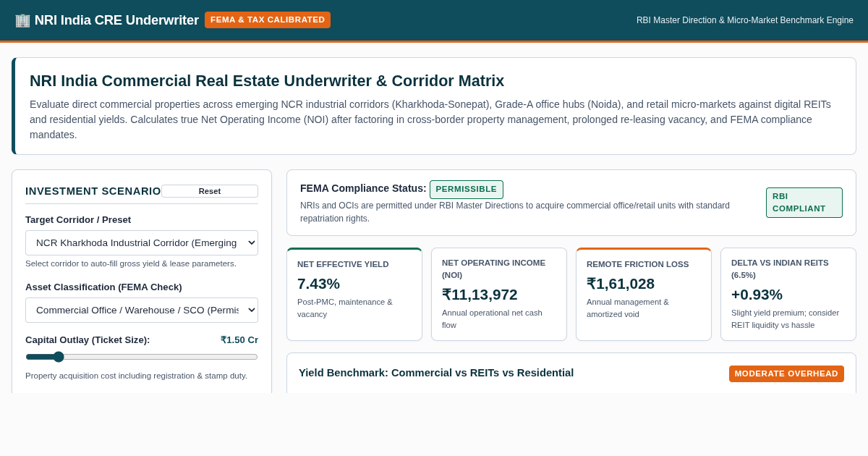Viewport: 868px width, 456px height.
Task: Select the Net Effective Yield card
Action: pos(354,295)
